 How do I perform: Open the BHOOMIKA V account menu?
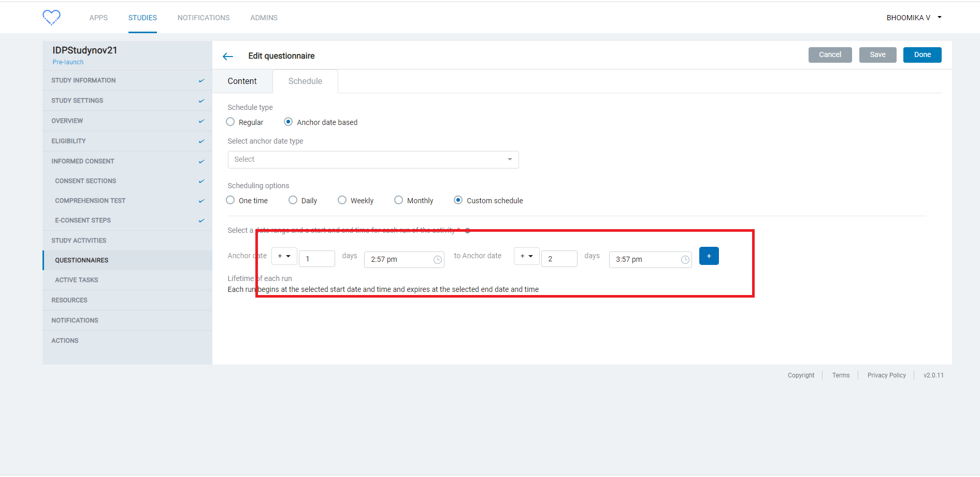click(913, 17)
